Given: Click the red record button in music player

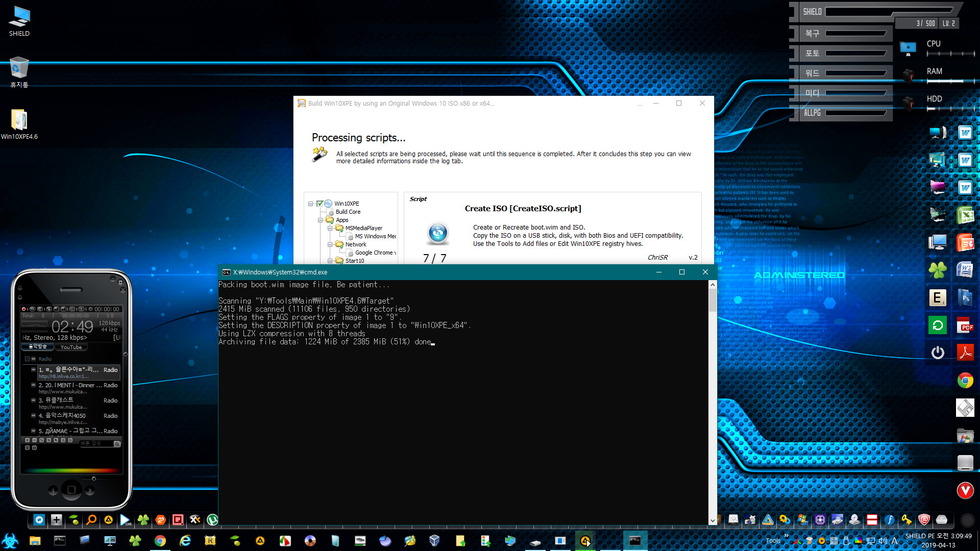Looking at the screenshot, I should [x=23, y=309].
